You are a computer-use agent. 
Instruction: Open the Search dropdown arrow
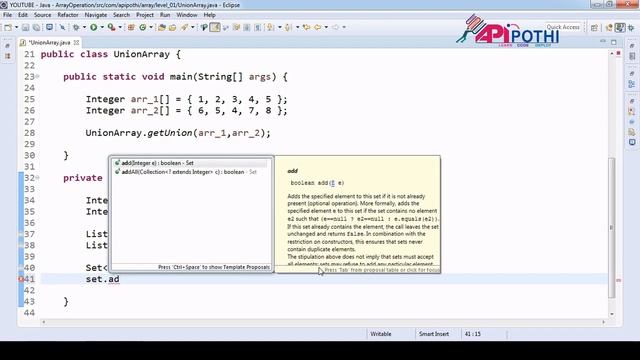pos(193,27)
